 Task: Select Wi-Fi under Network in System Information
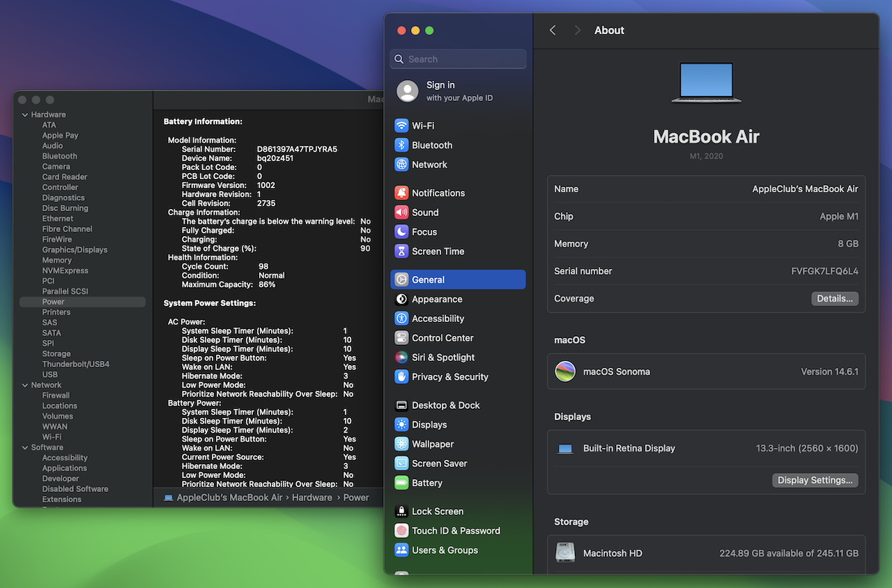click(x=52, y=438)
